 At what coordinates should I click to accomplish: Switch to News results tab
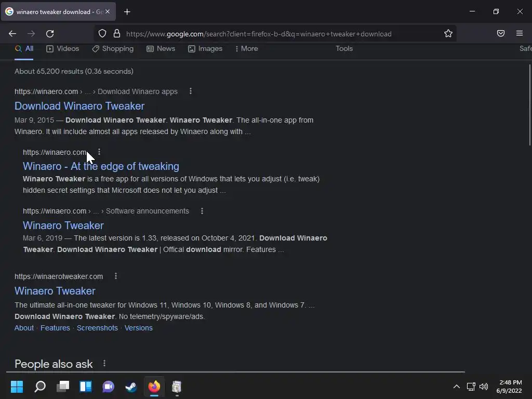pyautogui.click(x=161, y=48)
